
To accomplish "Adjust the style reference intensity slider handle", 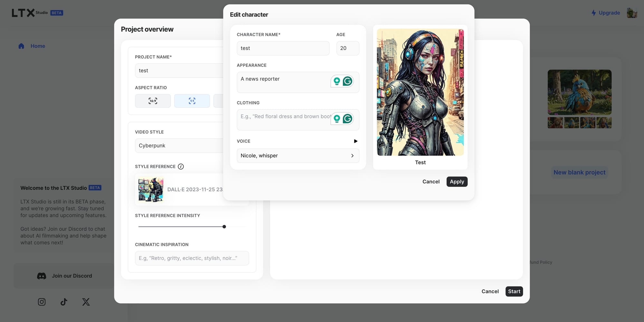I will pyautogui.click(x=224, y=227).
